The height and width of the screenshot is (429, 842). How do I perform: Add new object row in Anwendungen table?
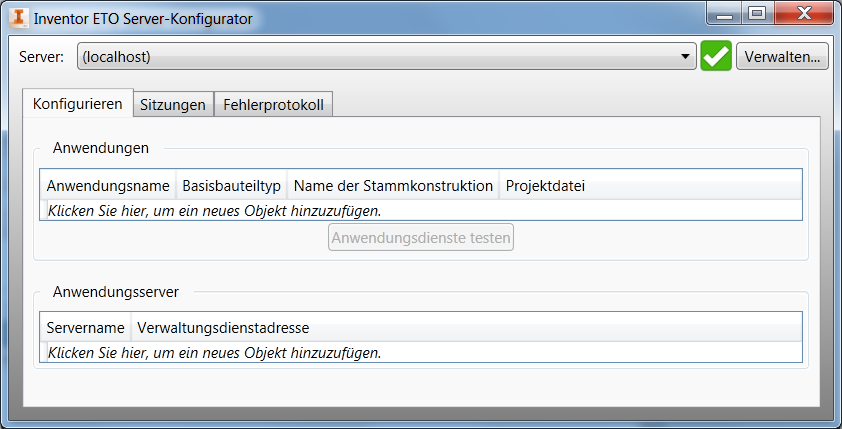(x=215, y=211)
